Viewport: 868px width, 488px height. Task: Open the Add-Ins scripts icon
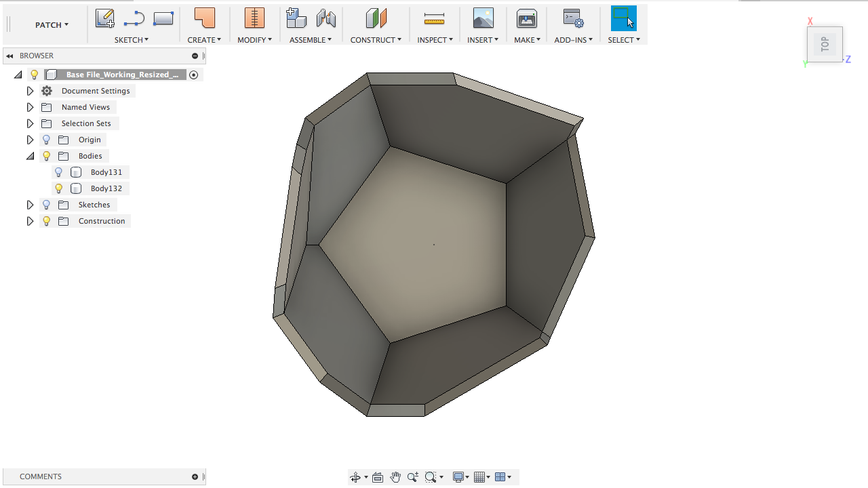click(x=574, y=18)
